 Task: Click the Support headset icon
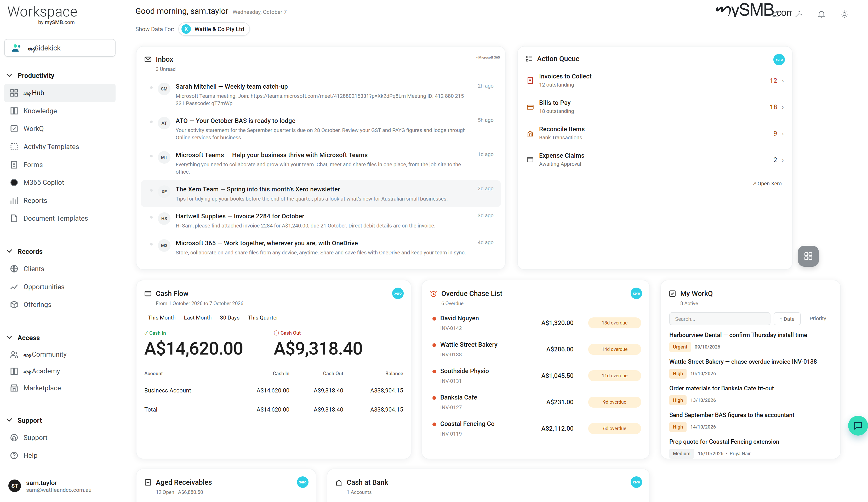coord(14,438)
